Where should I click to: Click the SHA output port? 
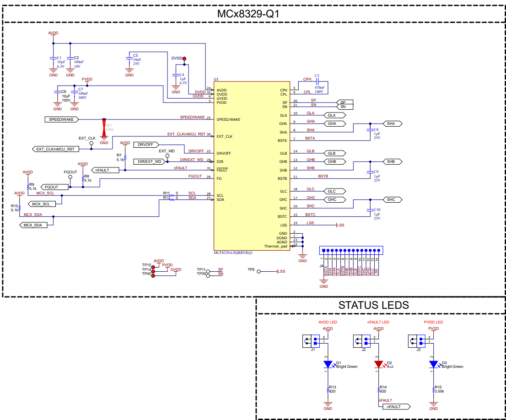point(392,124)
